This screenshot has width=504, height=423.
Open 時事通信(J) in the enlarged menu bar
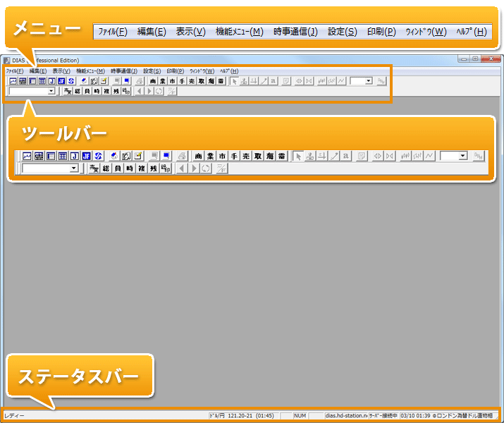(295, 32)
